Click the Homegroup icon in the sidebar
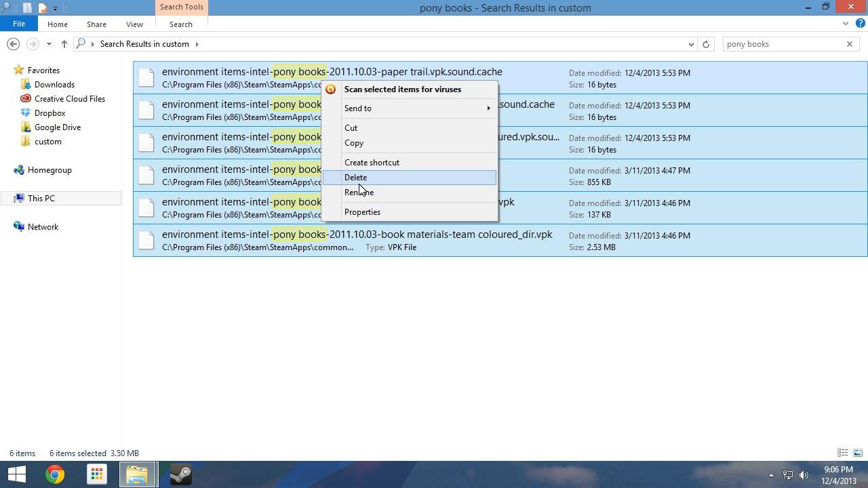 pos(19,170)
